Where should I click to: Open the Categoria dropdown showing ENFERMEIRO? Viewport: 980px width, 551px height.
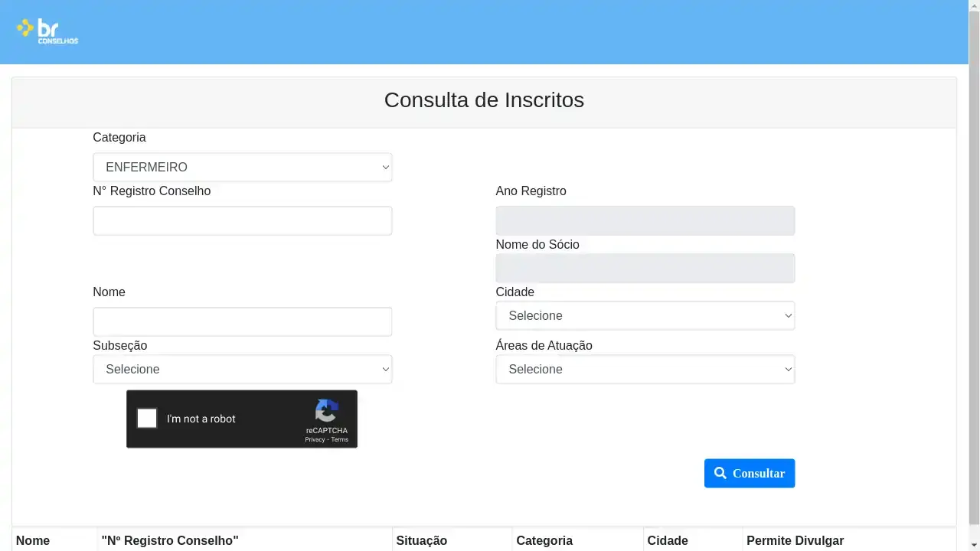click(242, 168)
